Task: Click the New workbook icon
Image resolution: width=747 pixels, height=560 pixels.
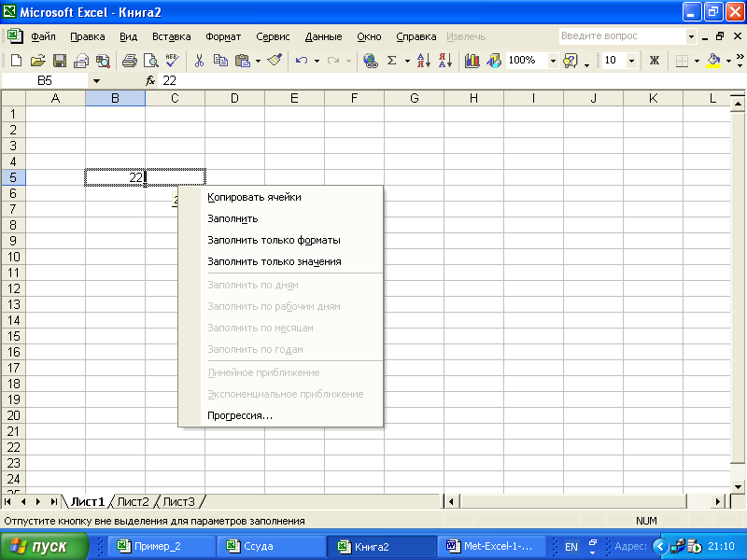Action: [16, 61]
